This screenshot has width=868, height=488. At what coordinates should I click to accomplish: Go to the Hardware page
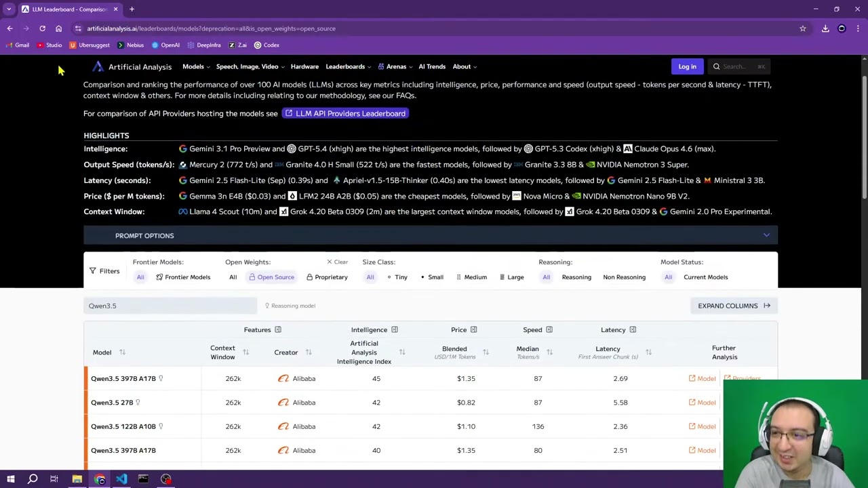pos(304,66)
